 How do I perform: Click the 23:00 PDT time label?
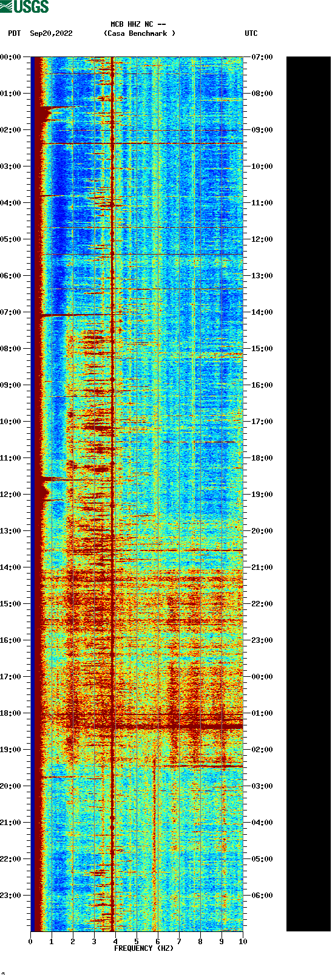pos(11,896)
